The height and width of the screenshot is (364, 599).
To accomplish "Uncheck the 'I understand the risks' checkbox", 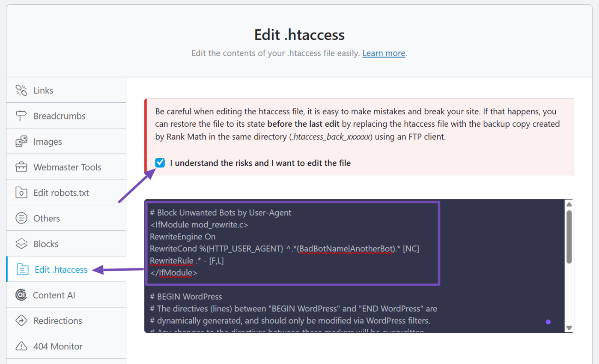I will 160,163.
